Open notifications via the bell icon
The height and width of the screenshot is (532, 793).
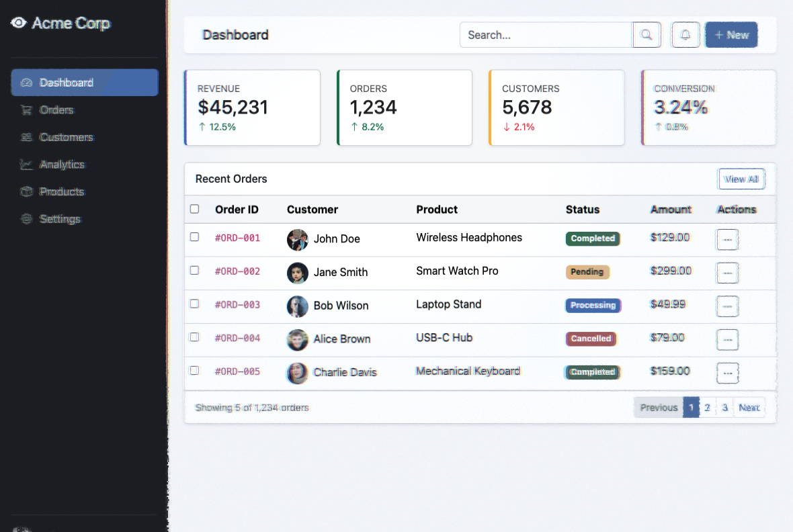[x=685, y=35]
